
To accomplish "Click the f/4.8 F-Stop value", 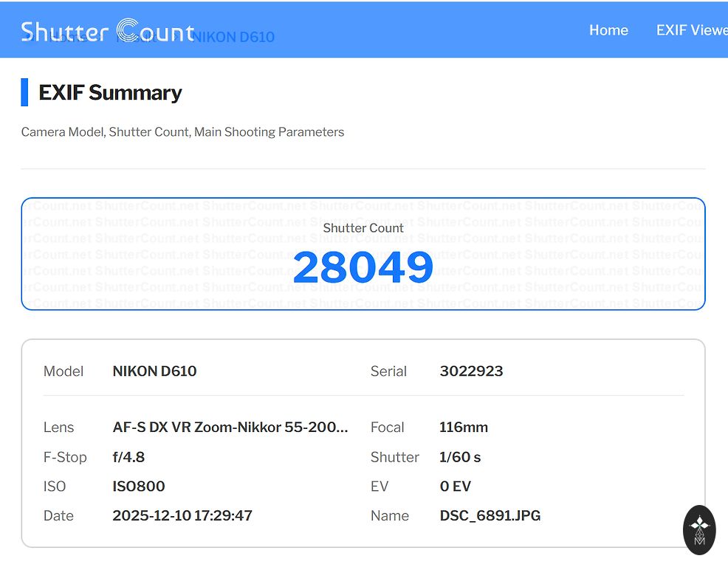I will [128, 457].
